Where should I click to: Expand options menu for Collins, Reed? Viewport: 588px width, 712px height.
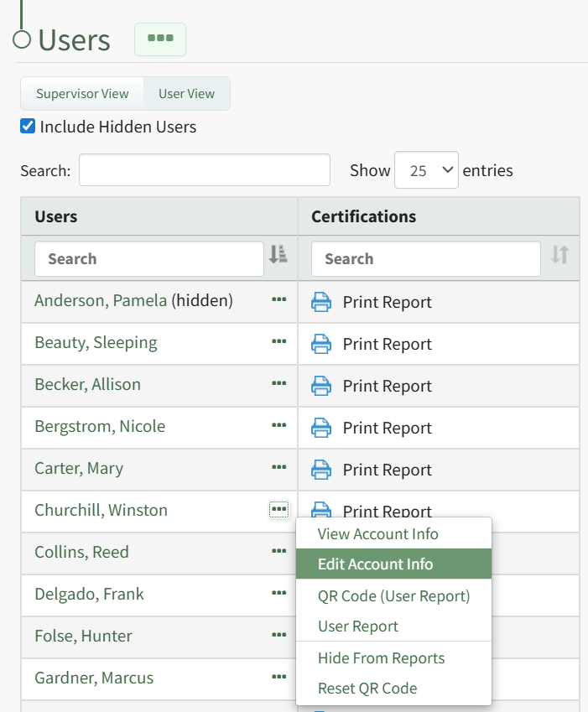click(279, 552)
